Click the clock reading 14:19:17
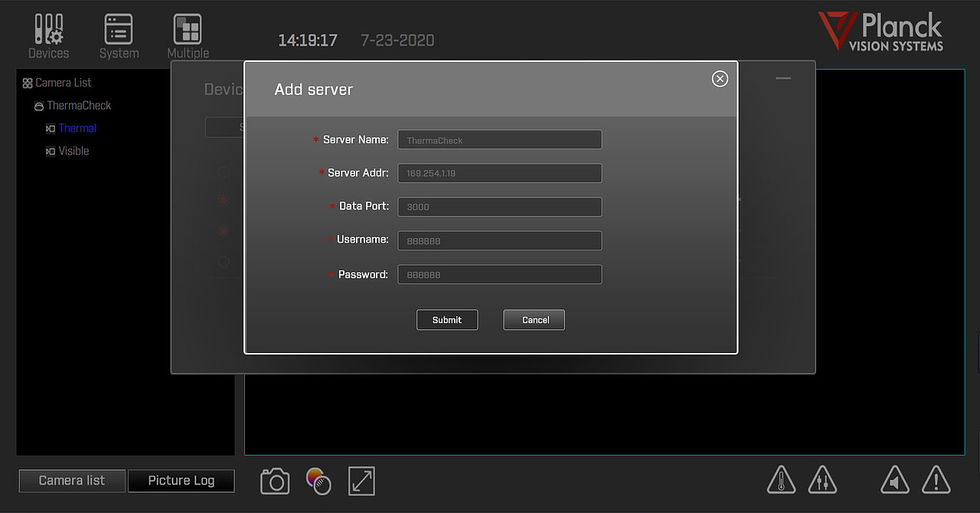The height and width of the screenshot is (513, 980). [x=308, y=41]
